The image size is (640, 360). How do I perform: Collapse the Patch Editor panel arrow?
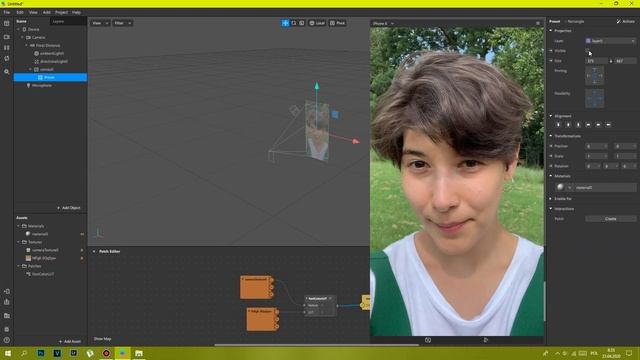(94, 251)
